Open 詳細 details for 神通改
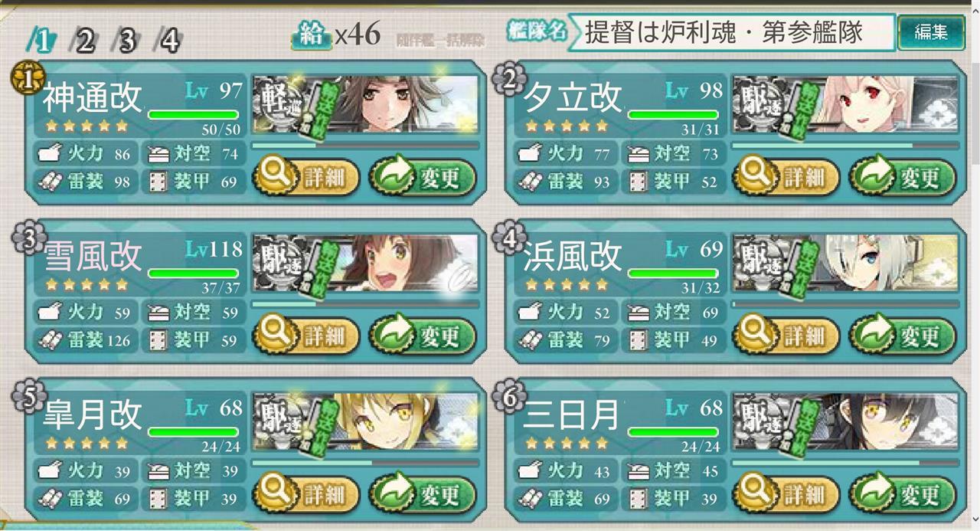The width and height of the screenshot is (980, 531). point(306,178)
